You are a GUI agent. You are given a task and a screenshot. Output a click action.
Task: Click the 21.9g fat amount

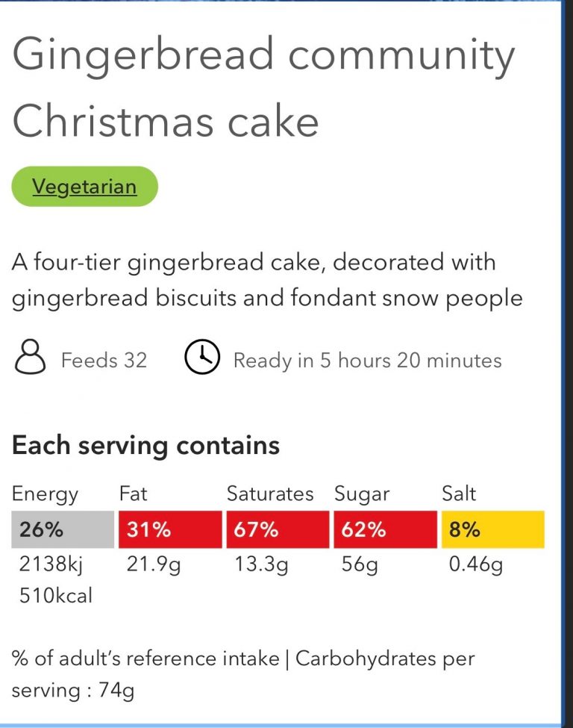154,565
